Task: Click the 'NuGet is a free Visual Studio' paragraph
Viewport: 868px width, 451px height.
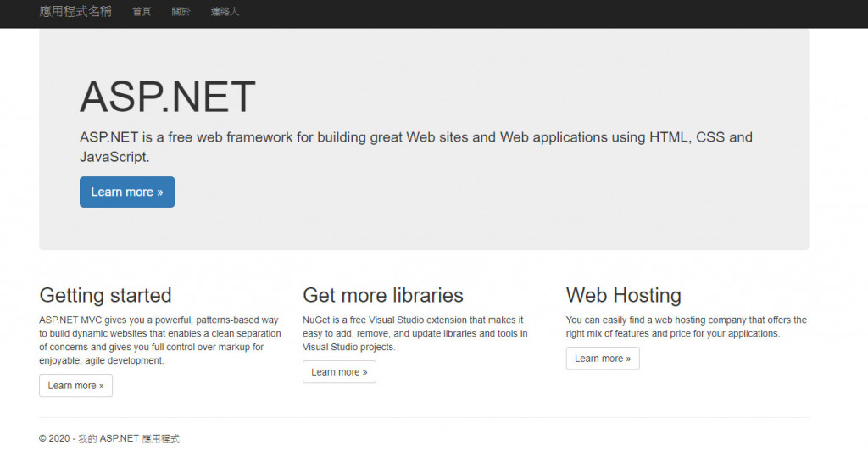Action: [415, 333]
